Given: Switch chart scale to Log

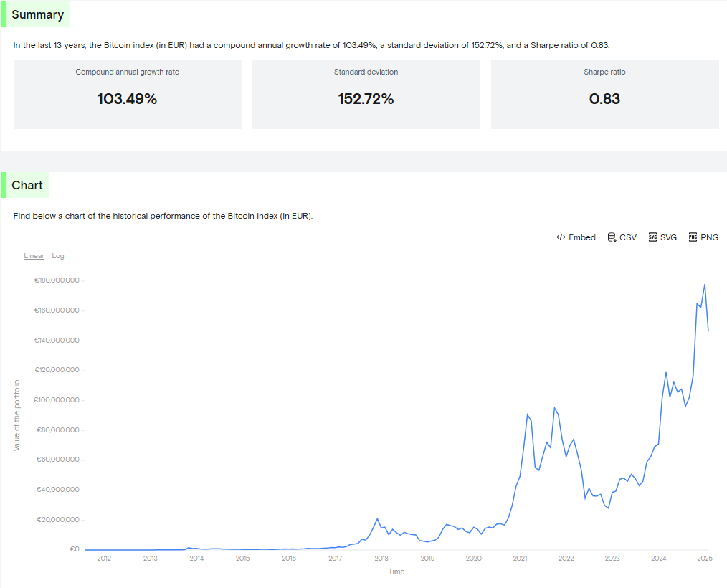Looking at the screenshot, I should 58,256.
